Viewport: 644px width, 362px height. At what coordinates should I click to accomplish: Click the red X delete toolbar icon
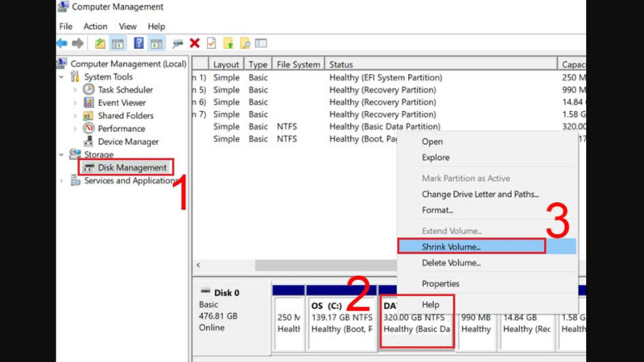(195, 43)
